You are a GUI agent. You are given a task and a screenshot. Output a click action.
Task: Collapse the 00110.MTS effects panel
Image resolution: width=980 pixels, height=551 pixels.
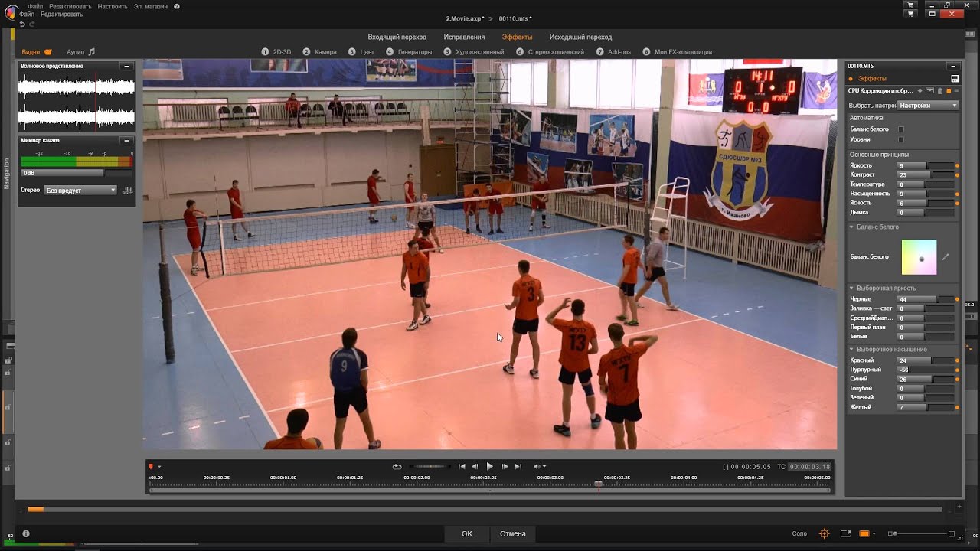pyautogui.click(x=953, y=67)
